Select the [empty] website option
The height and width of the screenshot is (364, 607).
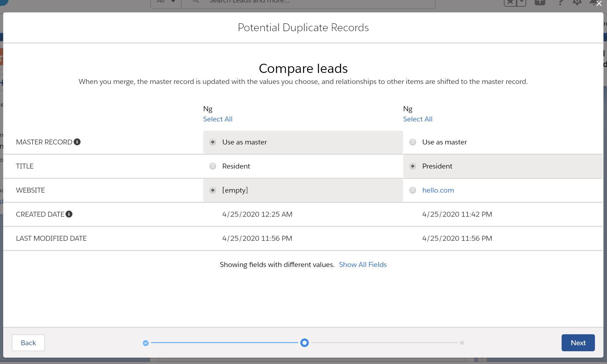coord(213,190)
